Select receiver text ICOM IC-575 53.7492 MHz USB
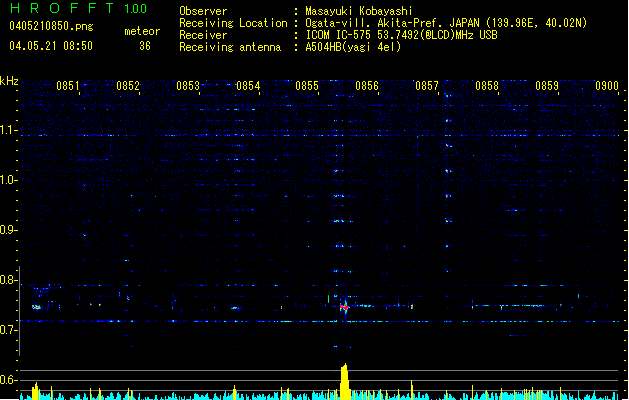The image size is (629, 400). [x=401, y=35]
